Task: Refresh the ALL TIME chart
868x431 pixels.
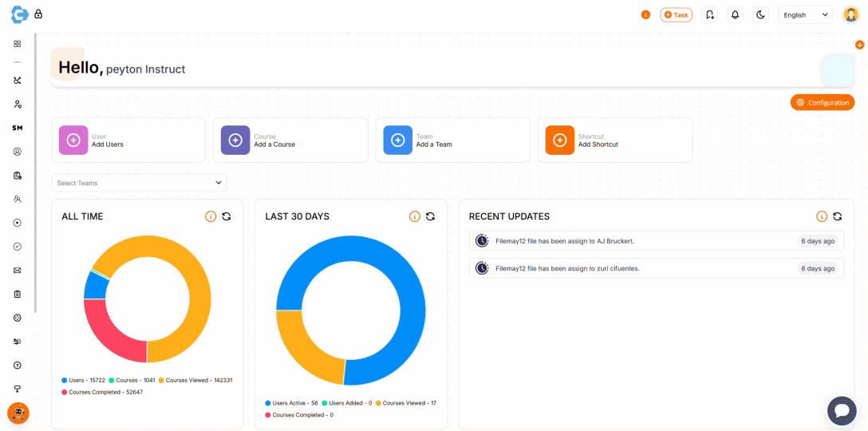Action: point(227,216)
